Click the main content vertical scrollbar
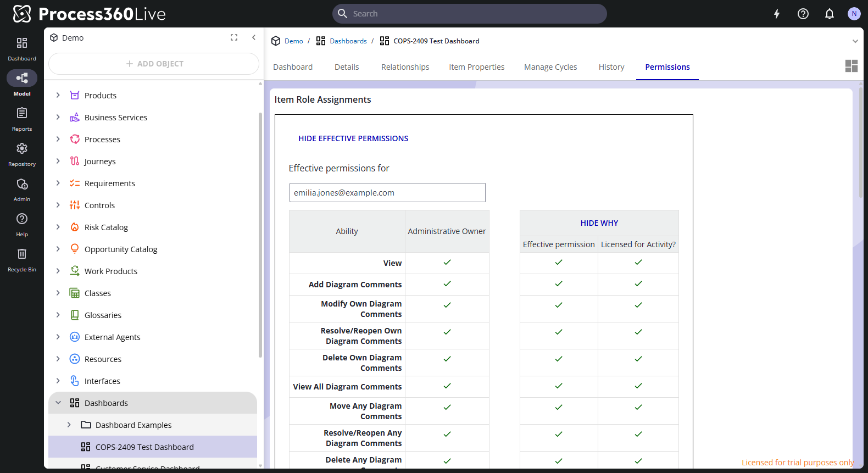 (x=861, y=143)
